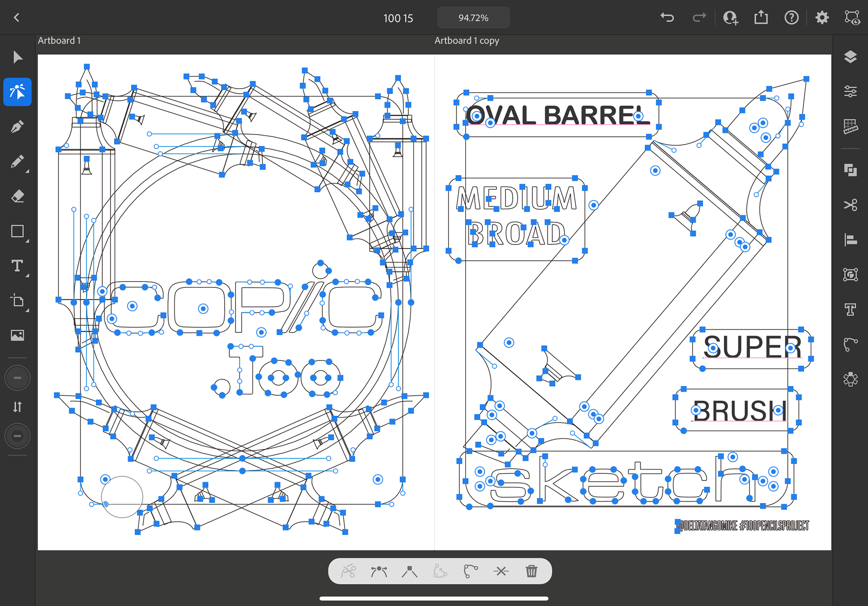Open the zoom percentage 94.72% field
This screenshot has width=868, height=606.
pyautogui.click(x=473, y=18)
